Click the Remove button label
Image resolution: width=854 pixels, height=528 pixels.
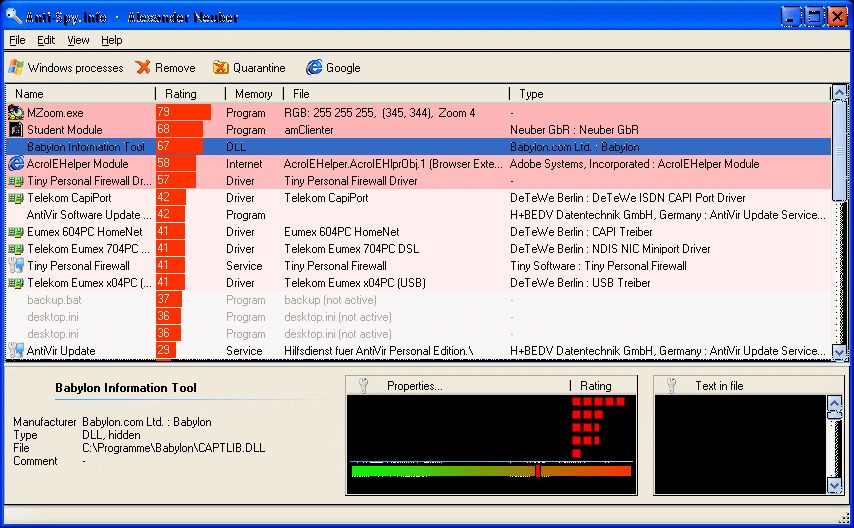[175, 68]
